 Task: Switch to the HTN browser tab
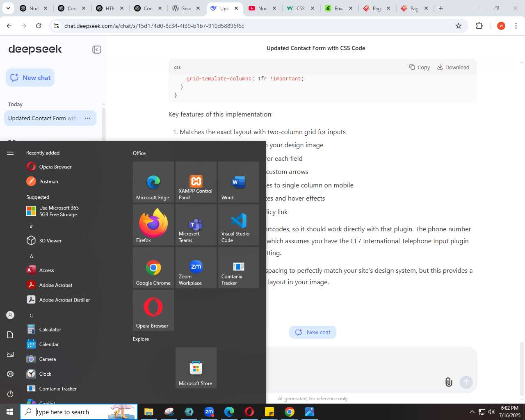point(110,8)
